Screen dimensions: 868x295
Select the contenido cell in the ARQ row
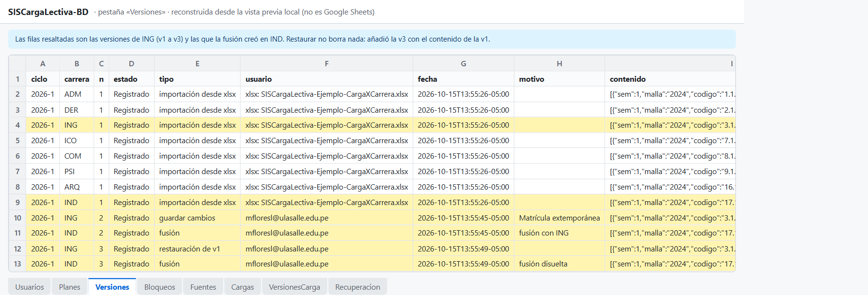670,187
